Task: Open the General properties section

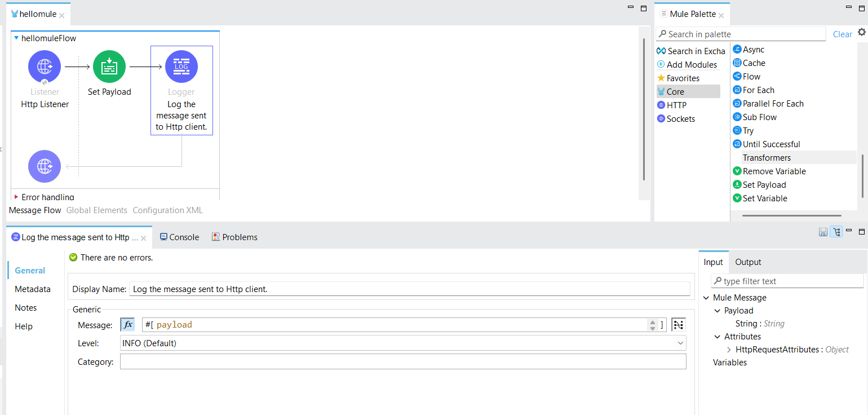Action: [30, 271]
